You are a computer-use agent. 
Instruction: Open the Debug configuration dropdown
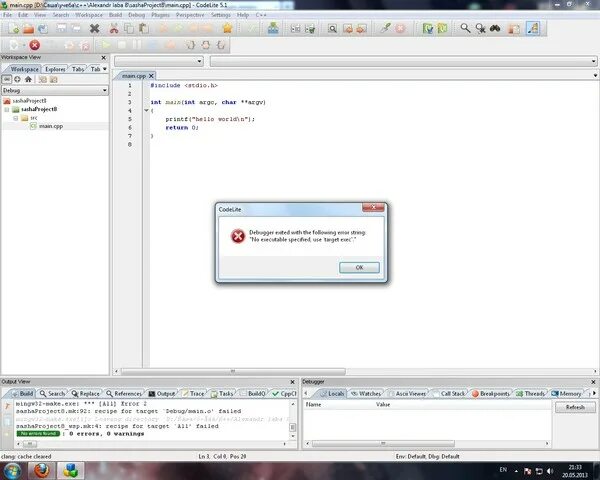tap(55, 90)
